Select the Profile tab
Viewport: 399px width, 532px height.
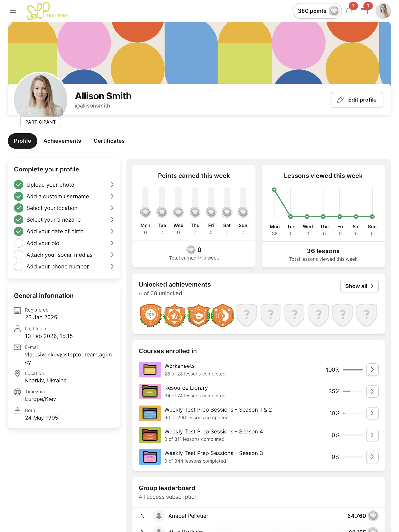click(x=22, y=141)
